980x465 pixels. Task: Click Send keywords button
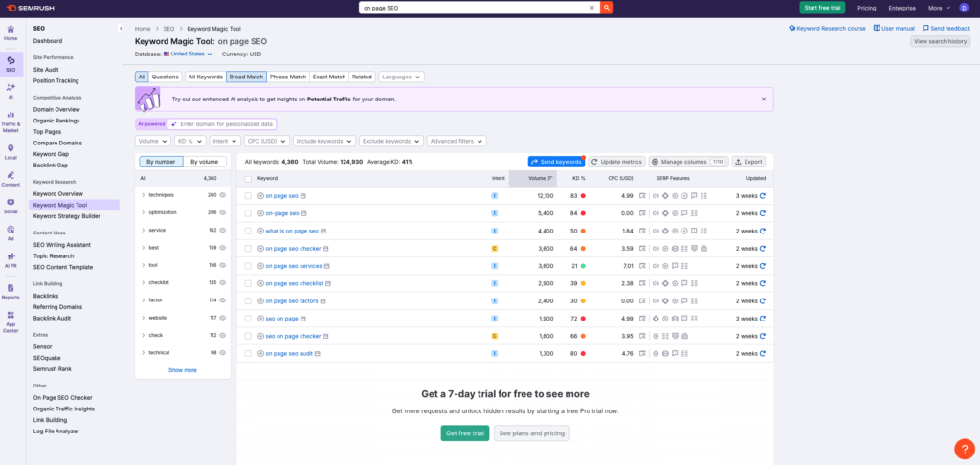click(x=556, y=162)
